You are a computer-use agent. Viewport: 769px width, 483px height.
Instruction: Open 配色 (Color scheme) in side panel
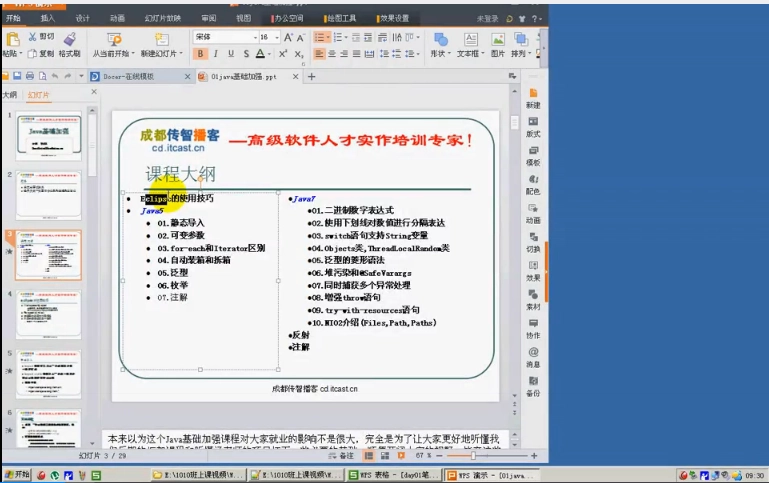coord(533,185)
